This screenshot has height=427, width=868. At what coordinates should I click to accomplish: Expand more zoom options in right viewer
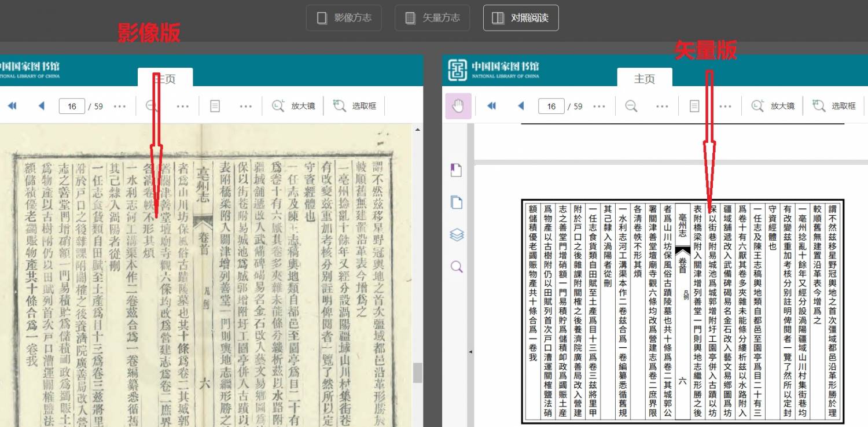(x=663, y=106)
